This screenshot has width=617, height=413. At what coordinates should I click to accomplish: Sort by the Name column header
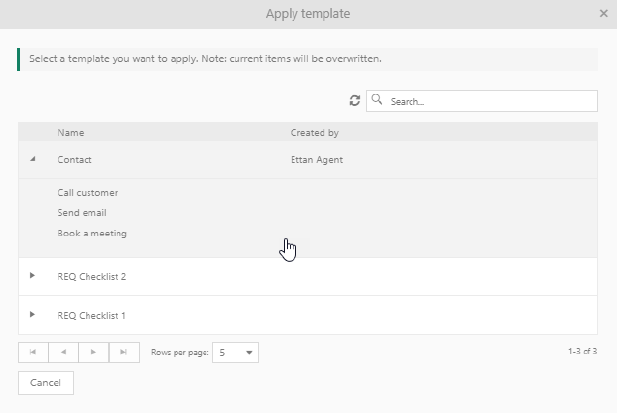pos(71,132)
